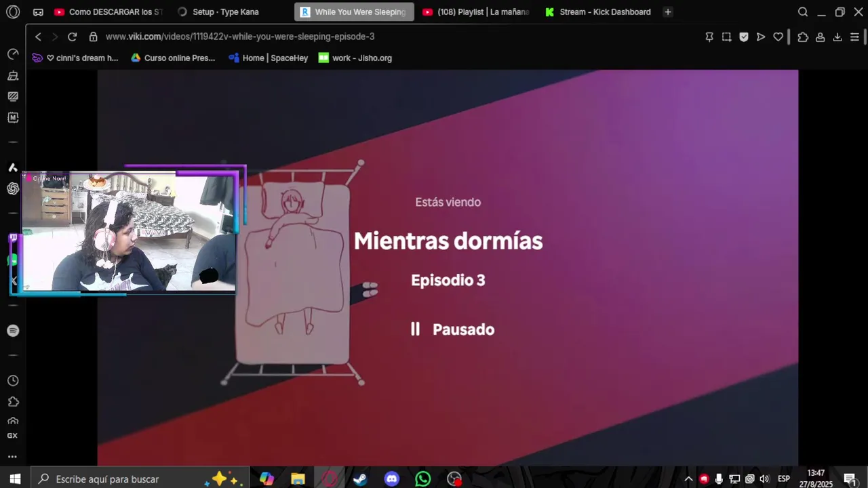Search open tabs with magnifier icon

click(803, 12)
